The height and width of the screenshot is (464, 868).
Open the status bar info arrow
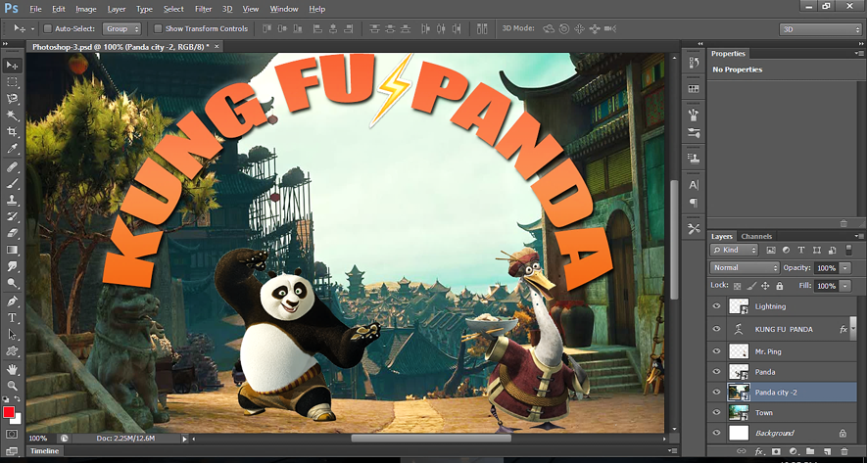click(185, 439)
